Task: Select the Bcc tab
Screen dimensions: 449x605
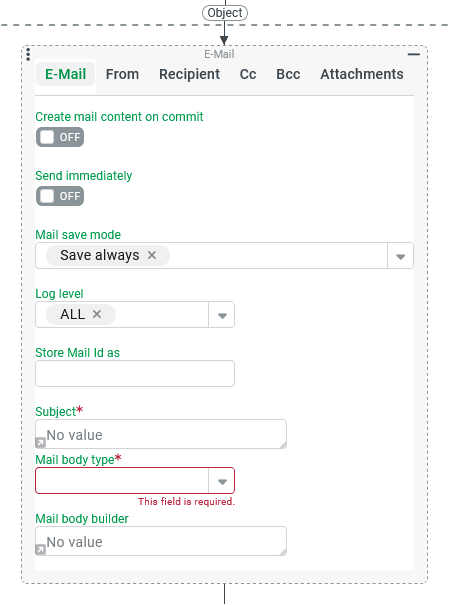Action: [288, 74]
